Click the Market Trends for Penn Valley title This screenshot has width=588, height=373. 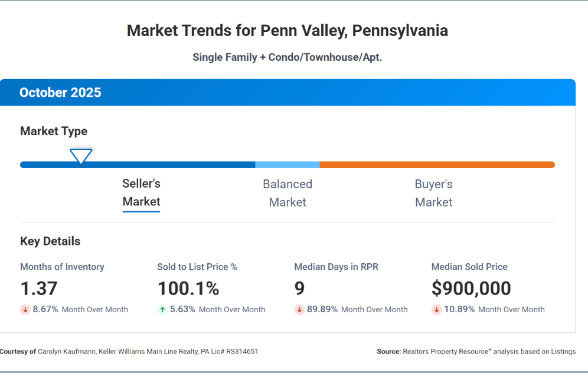click(x=288, y=31)
